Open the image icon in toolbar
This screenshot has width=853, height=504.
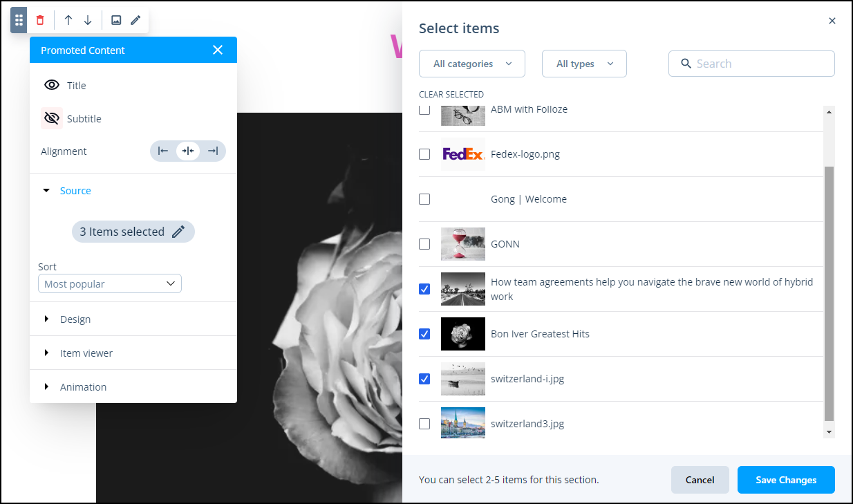[116, 20]
